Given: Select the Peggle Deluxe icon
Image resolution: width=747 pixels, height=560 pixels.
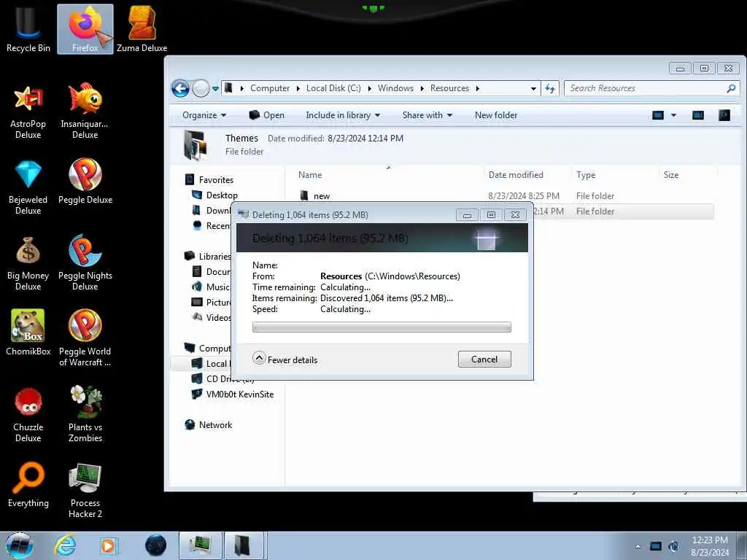Looking at the screenshot, I should [85, 182].
